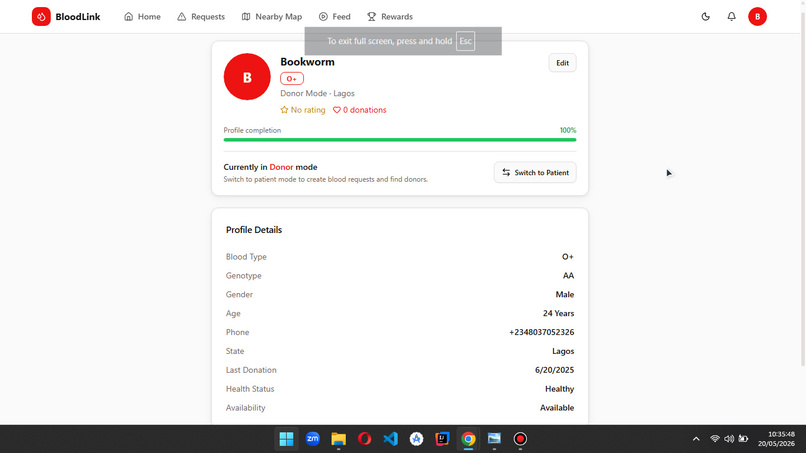Open the Rewards nav item

390,16
